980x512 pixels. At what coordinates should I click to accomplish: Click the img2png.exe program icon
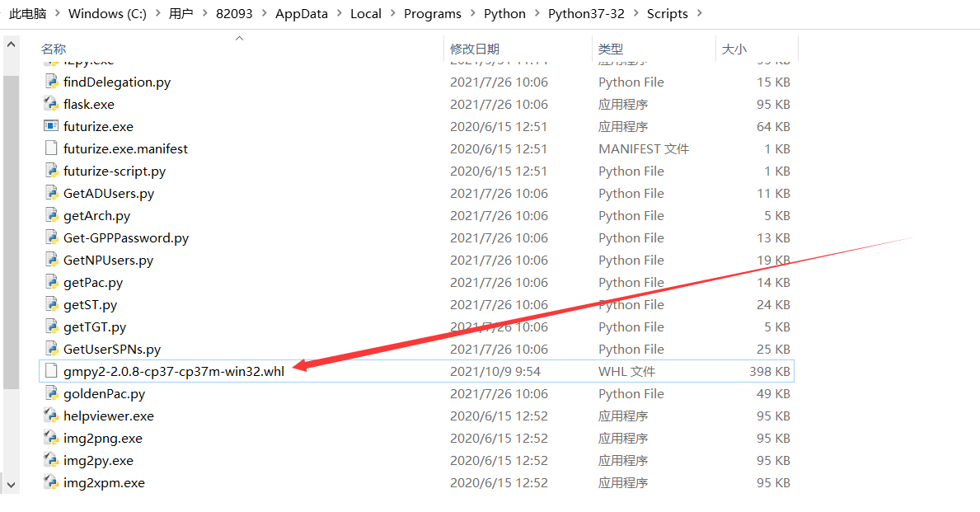pos(49,438)
